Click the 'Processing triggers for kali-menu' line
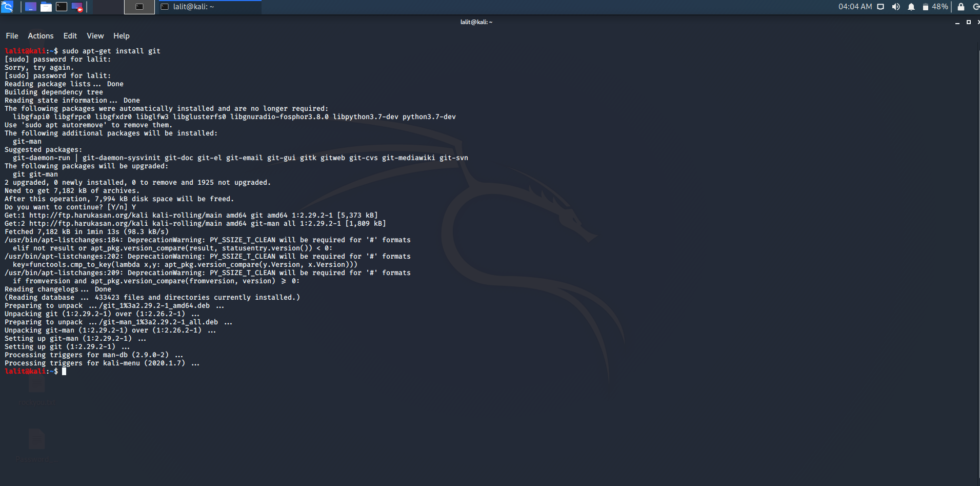Viewport: 980px width, 486px height. [x=102, y=363]
